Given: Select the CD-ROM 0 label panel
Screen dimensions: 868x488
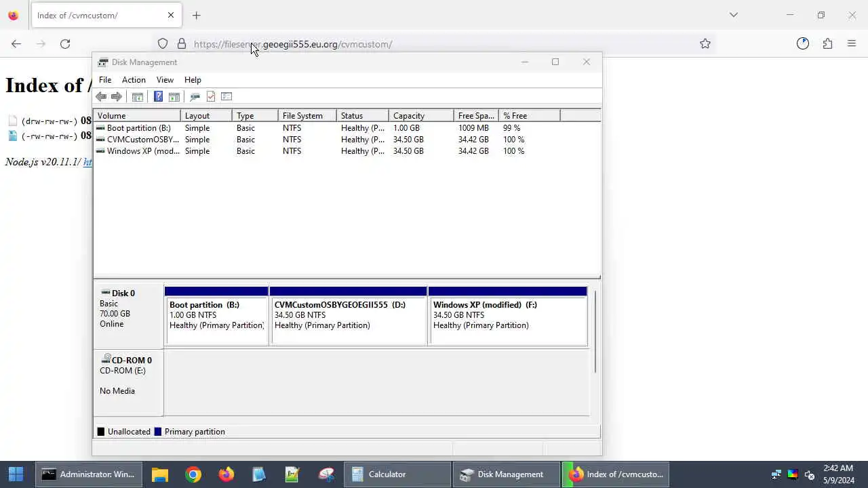Looking at the screenshot, I should (128, 383).
